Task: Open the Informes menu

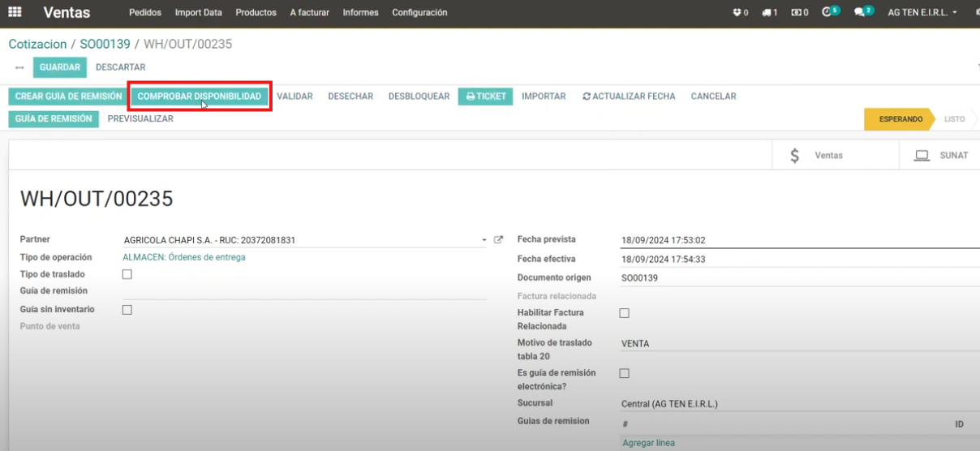Action: pos(361,13)
